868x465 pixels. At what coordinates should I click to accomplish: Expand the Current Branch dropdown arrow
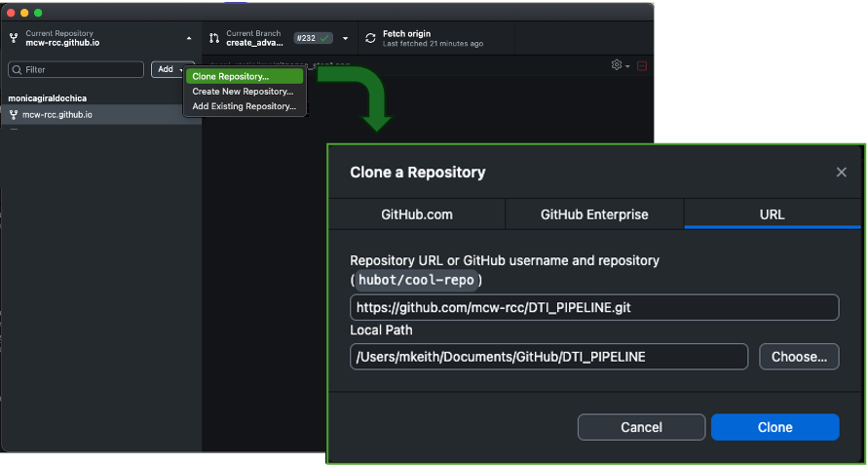pyautogui.click(x=345, y=39)
